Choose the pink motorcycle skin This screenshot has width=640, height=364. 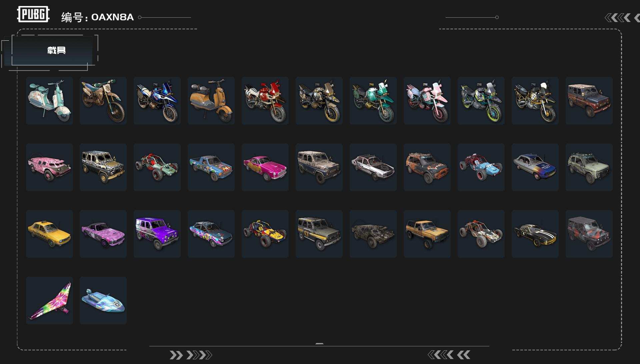(x=427, y=101)
